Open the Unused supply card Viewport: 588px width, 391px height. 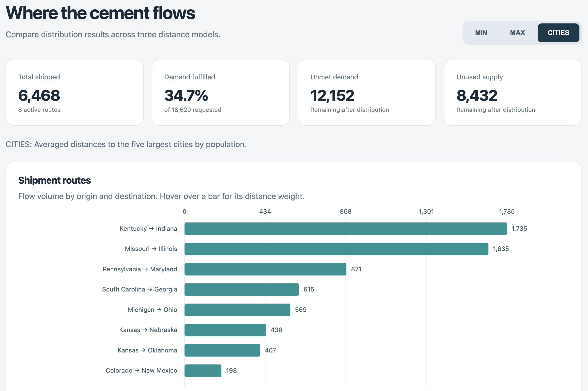pos(513,92)
